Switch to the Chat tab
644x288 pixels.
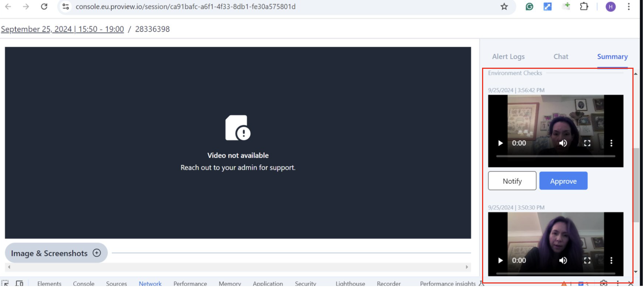[x=561, y=56]
